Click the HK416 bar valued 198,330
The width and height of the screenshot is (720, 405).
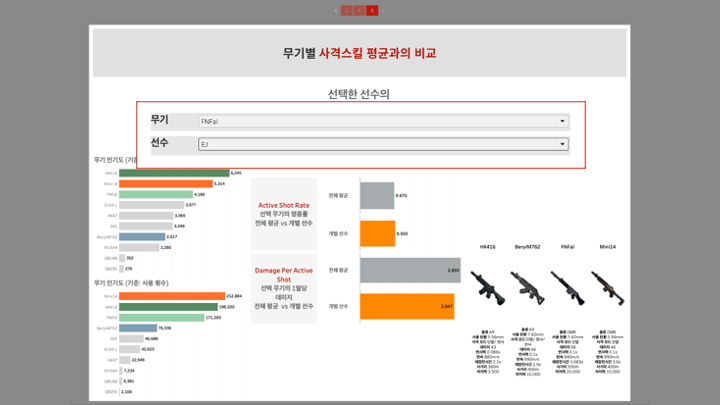tap(169, 307)
